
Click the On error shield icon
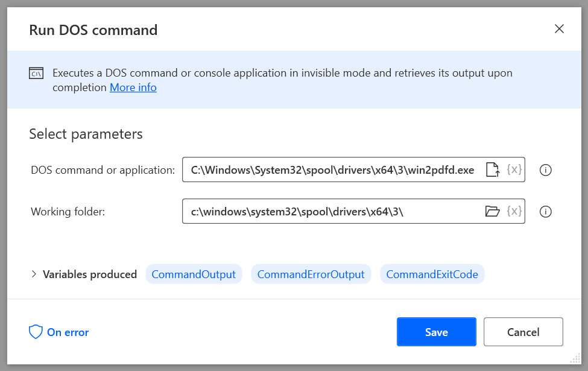pos(36,332)
